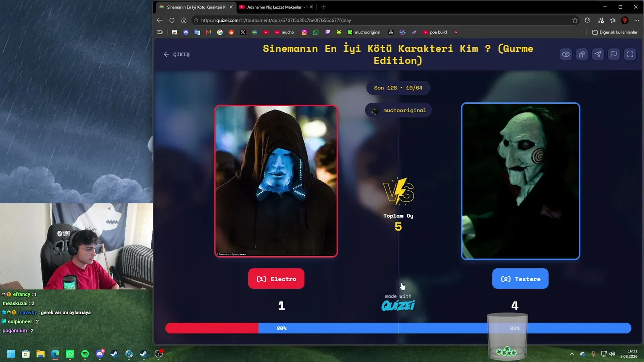
Task: Close the Sinemanın En İyi Kötü Karakteri tab
Action: [x=231, y=7]
